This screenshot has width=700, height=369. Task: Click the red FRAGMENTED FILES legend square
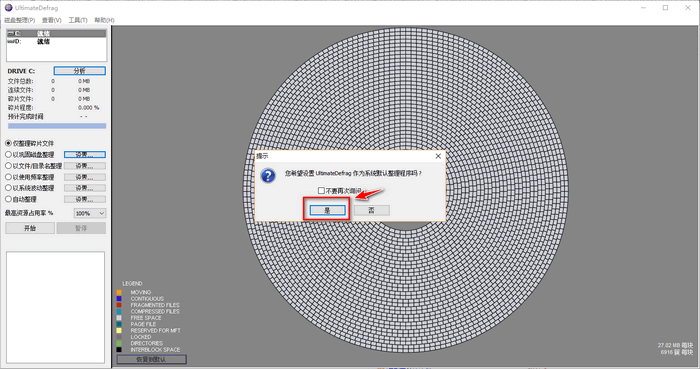tap(119, 305)
